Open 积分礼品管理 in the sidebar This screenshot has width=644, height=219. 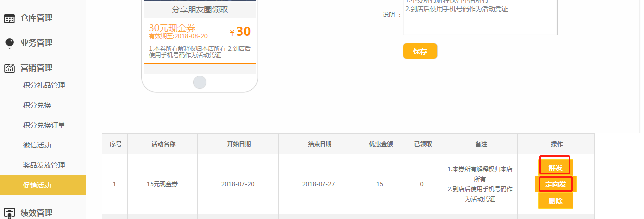(x=44, y=85)
